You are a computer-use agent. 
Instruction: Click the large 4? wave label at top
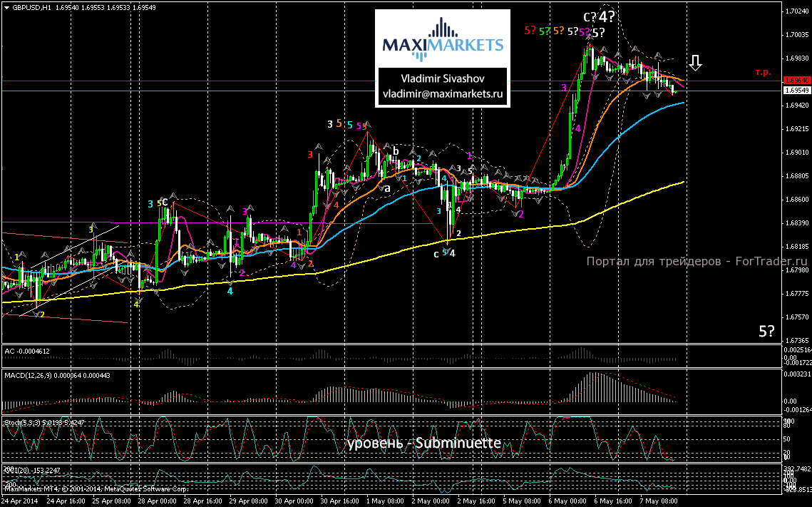(607, 16)
